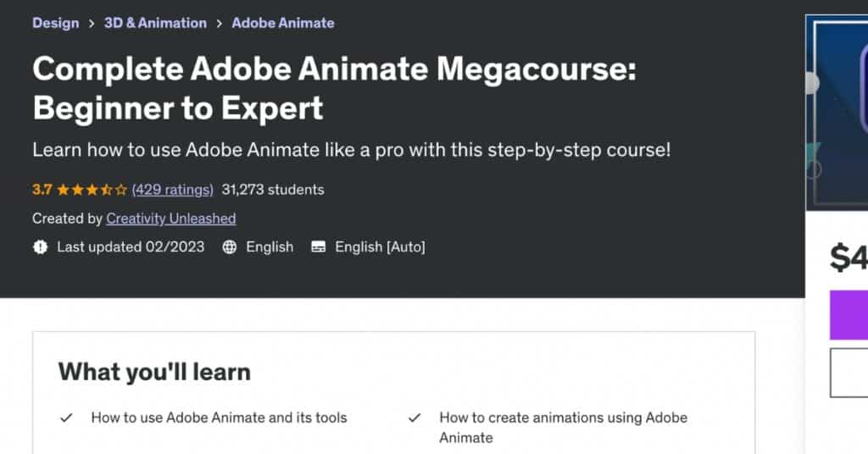
Task: Click the closed captions icon
Action: [x=319, y=247]
